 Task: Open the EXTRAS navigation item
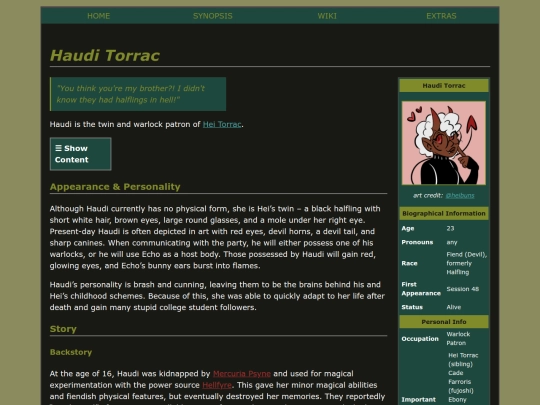[441, 16]
